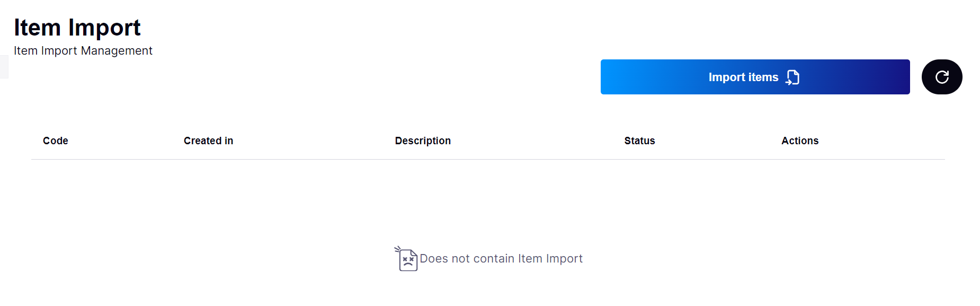
Task: Sort by the Code column header
Action: click(x=56, y=141)
